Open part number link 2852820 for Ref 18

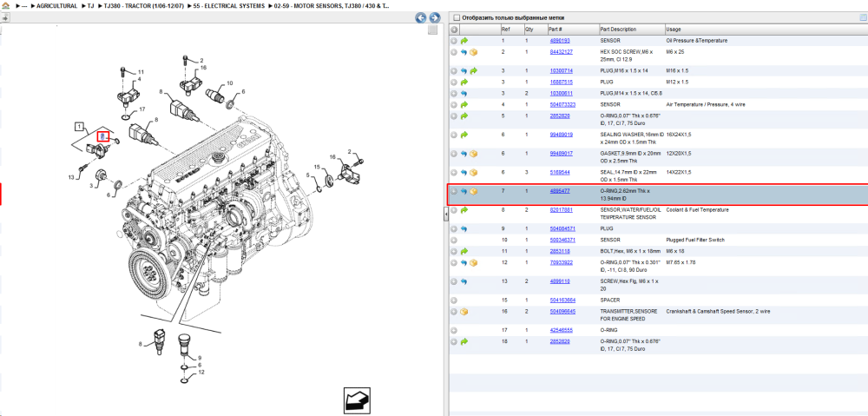[560, 342]
